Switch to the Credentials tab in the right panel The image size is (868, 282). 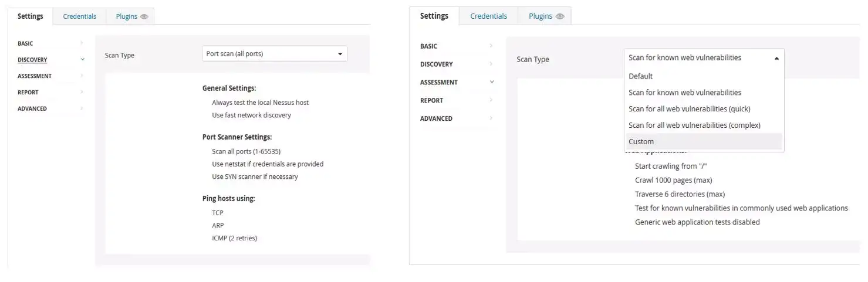pos(488,16)
